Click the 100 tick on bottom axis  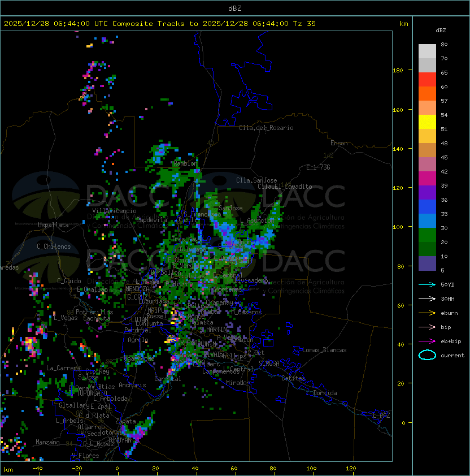311,469
